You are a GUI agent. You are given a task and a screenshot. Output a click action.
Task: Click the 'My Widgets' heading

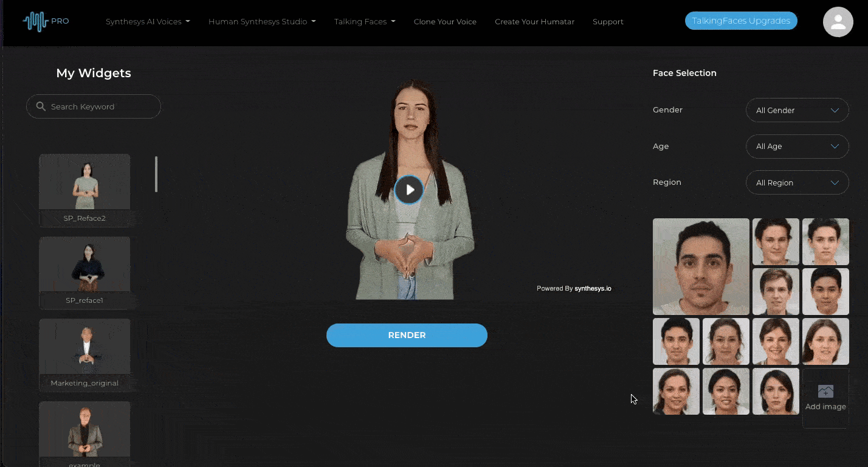tap(94, 73)
